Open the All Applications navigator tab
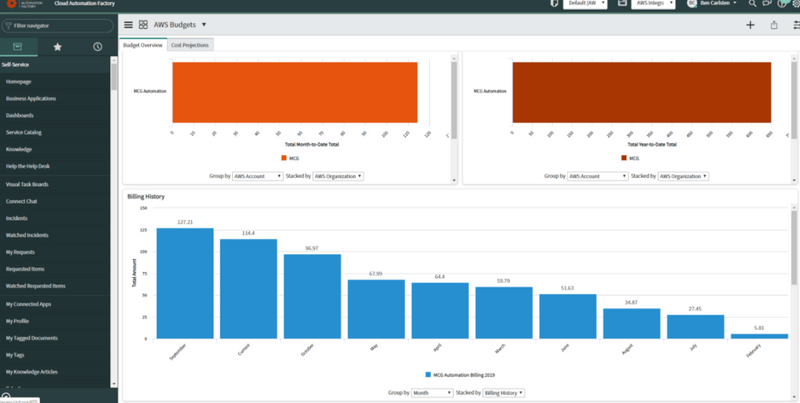Viewport: 800px width, 403px height. point(18,47)
